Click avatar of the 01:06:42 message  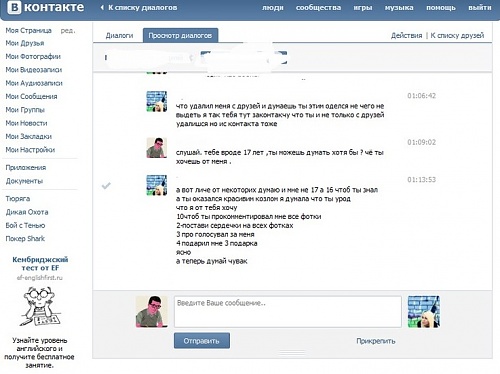pyautogui.click(x=157, y=101)
